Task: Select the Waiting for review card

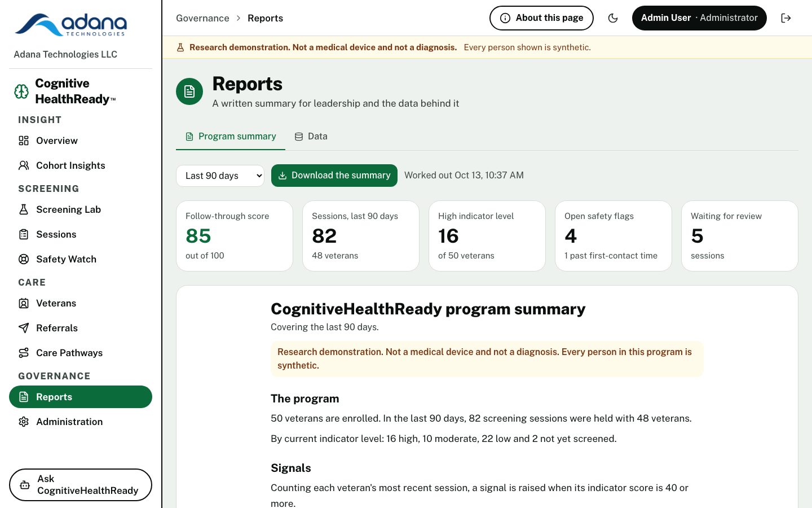Action: pyautogui.click(x=740, y=236)
